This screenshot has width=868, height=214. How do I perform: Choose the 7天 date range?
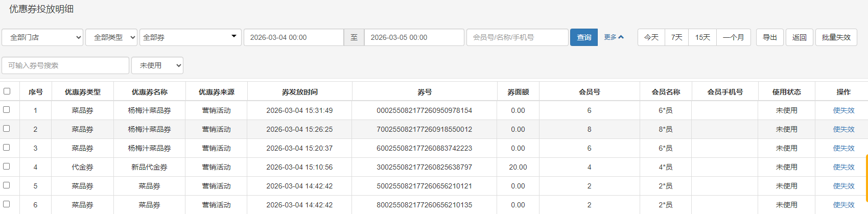pyautogui.click(x=676, y=37)
